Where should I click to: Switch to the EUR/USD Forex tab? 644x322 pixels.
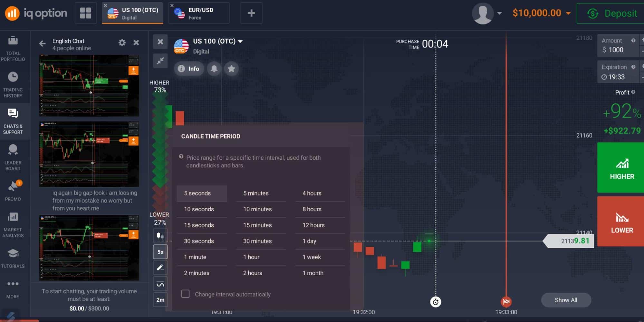[x=198, y=13]
